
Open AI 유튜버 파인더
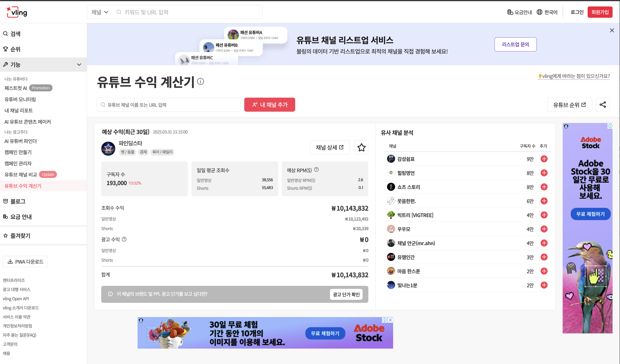point(21,141)
